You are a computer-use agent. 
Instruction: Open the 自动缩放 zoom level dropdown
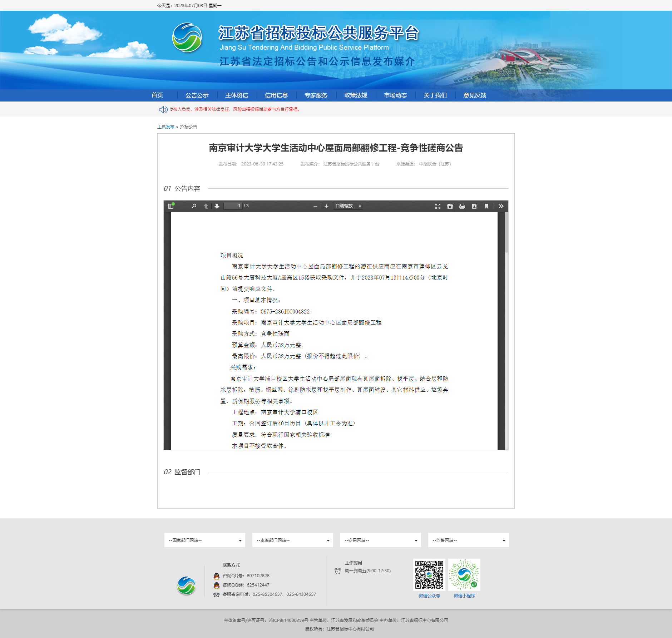pyautogui.click(x=348, y=206)
